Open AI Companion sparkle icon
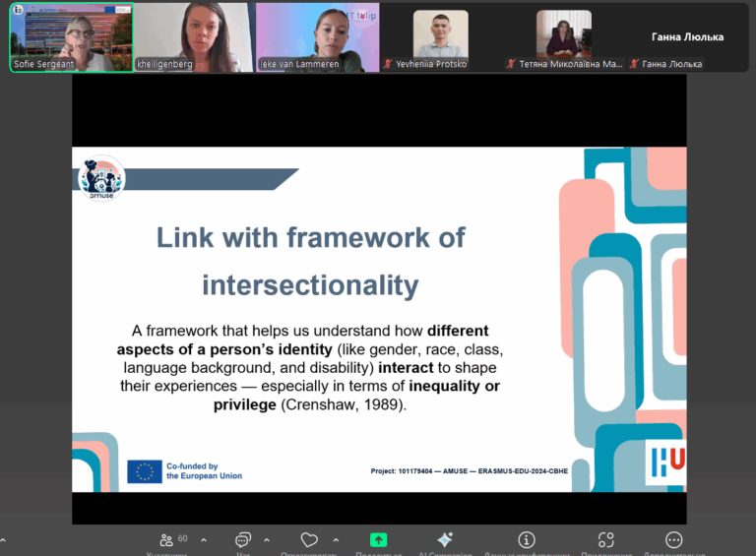This screenshot has height=556, width=756. [445, 539]
